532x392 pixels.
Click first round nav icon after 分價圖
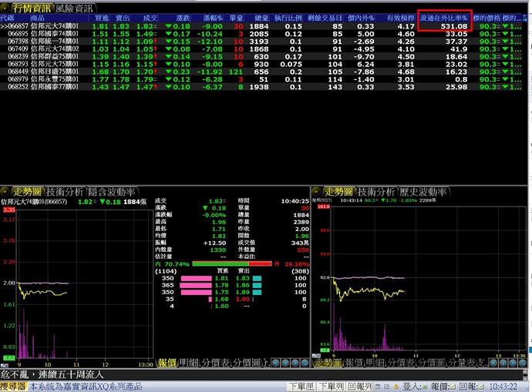coord(274,363)
